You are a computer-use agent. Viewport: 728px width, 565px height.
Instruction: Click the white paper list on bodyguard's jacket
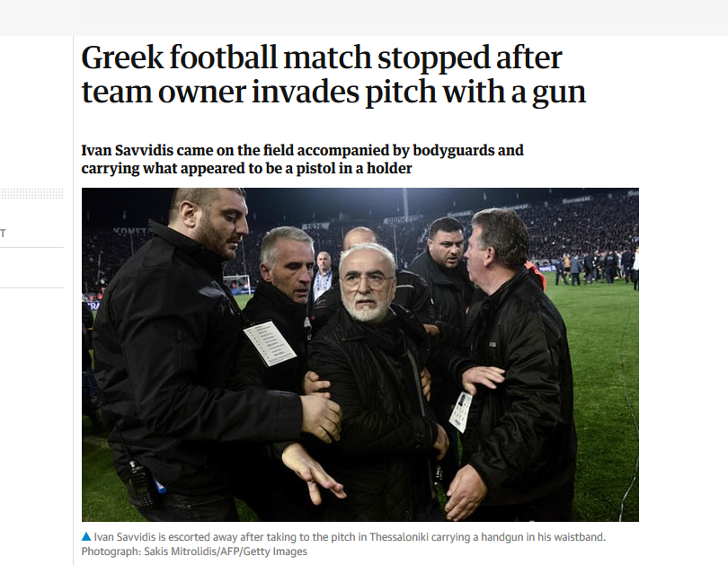270,343
